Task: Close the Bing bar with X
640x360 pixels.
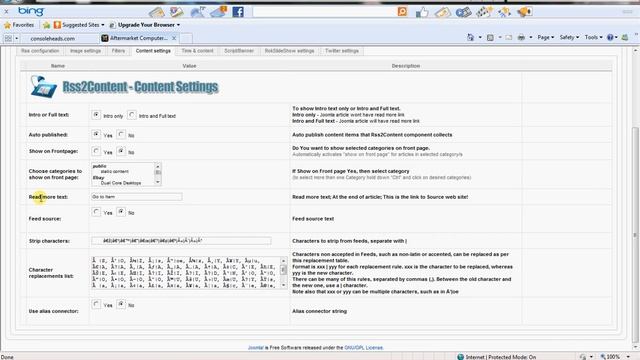Action: tap(6, 12)
